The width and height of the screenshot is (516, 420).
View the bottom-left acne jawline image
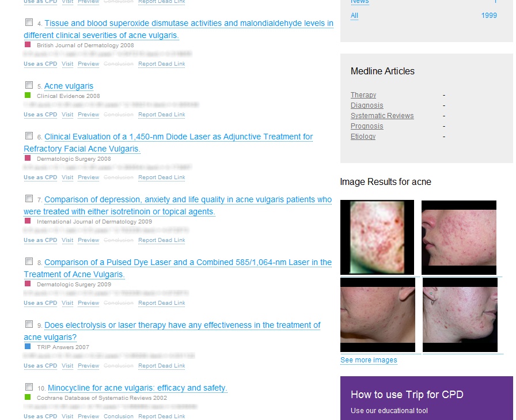coord(377,315)
